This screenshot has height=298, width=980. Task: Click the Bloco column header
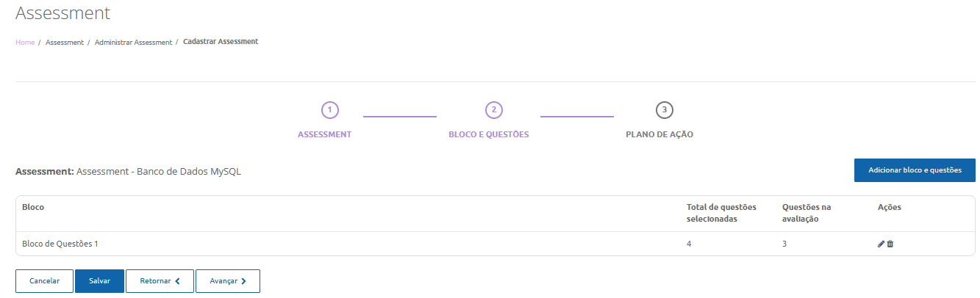point(33,207)
